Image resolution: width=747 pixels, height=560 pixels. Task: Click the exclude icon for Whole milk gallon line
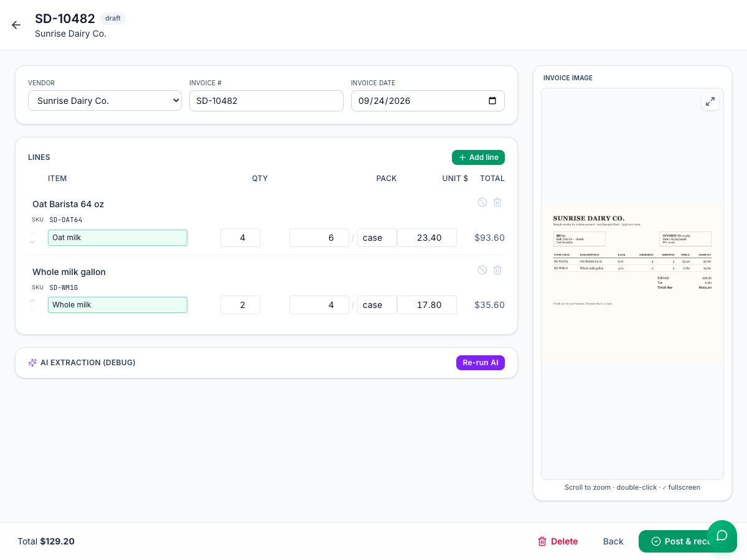(482, 270)
